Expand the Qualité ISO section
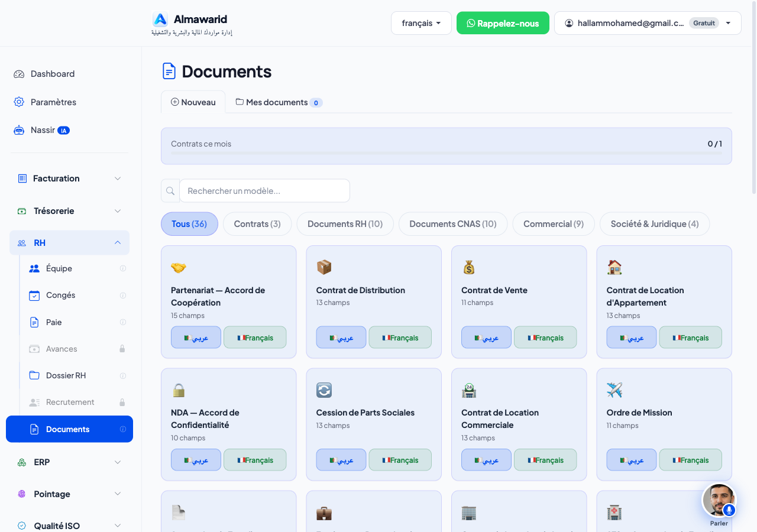 [69, 526]
